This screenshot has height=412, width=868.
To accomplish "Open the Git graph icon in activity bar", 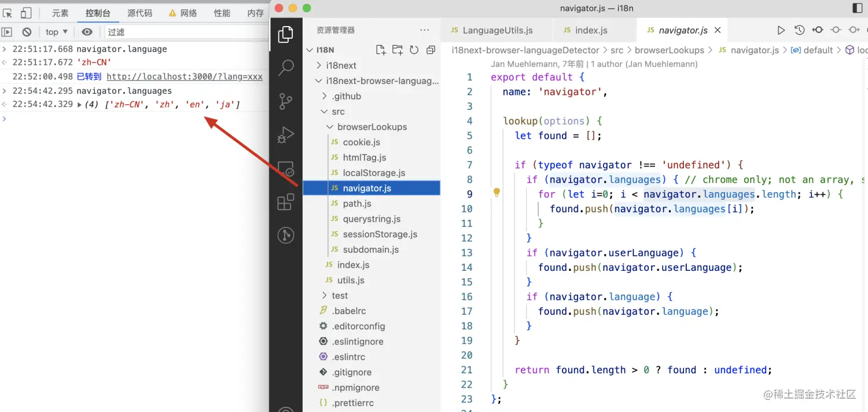I will pyautogui.click(x=286, y=235).
